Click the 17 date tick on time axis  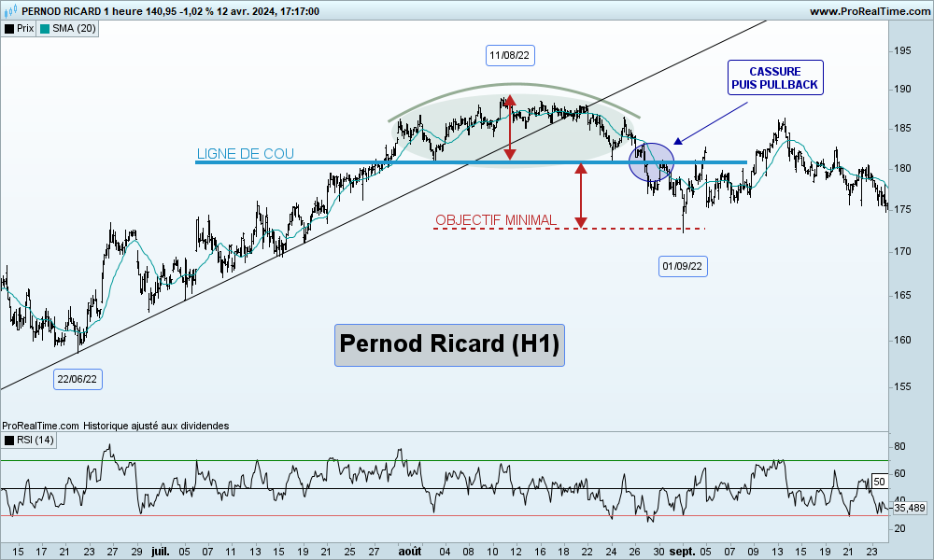pyautogui.click(x=41, y=552)
